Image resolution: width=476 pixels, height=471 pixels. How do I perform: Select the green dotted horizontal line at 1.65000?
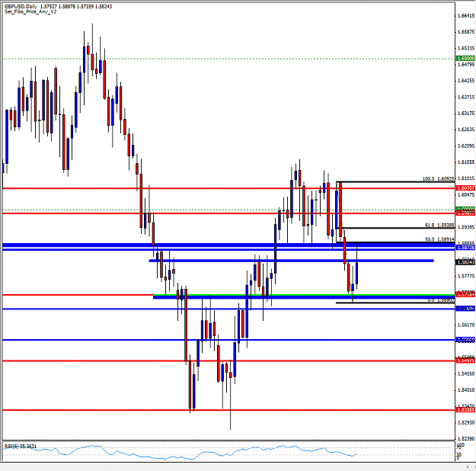click(228, 59)
